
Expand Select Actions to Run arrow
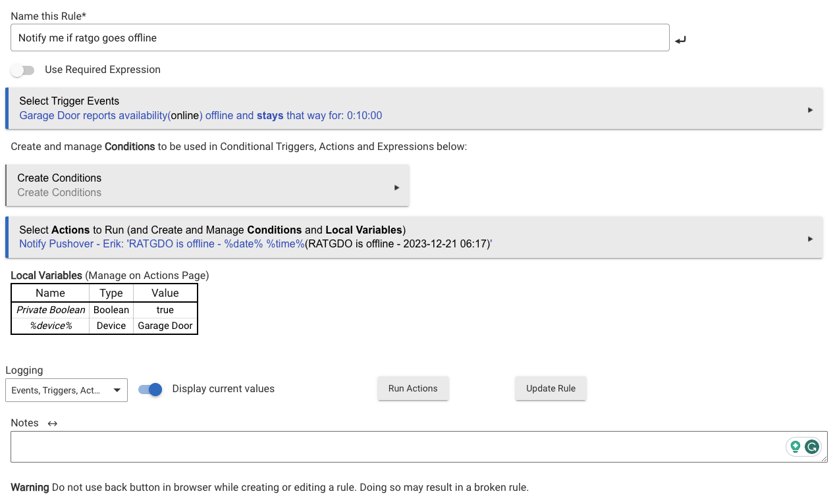[810, 239]
